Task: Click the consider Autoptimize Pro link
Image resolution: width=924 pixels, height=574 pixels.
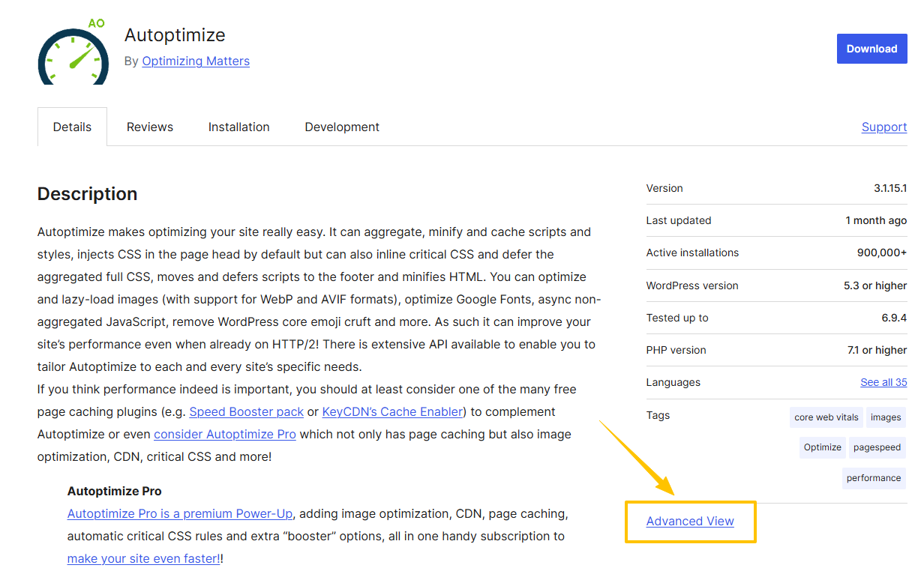Action: click(225, 434)
